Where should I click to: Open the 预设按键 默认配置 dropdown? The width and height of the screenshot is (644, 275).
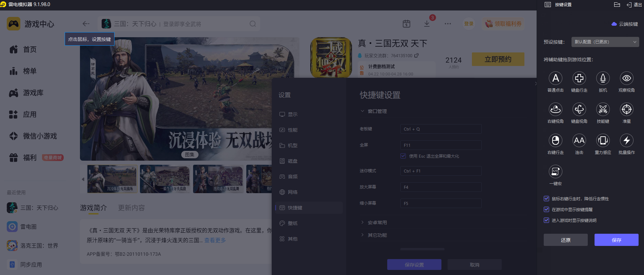pyautogui.click(x=605, y=42)
